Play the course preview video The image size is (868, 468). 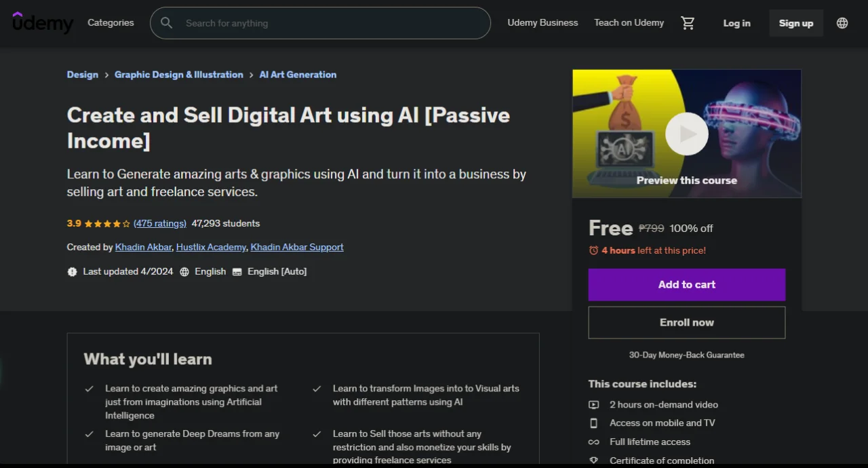tap(686, 134)
